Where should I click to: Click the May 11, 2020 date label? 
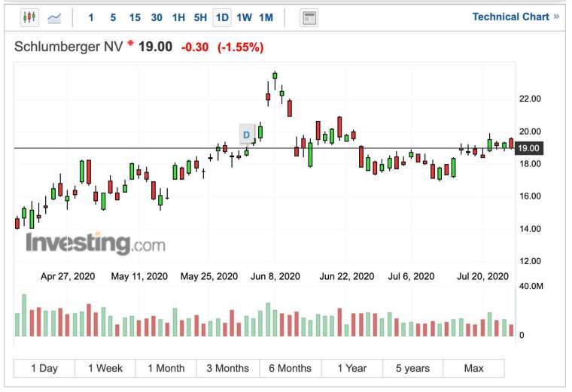click(x=139, y=276)
